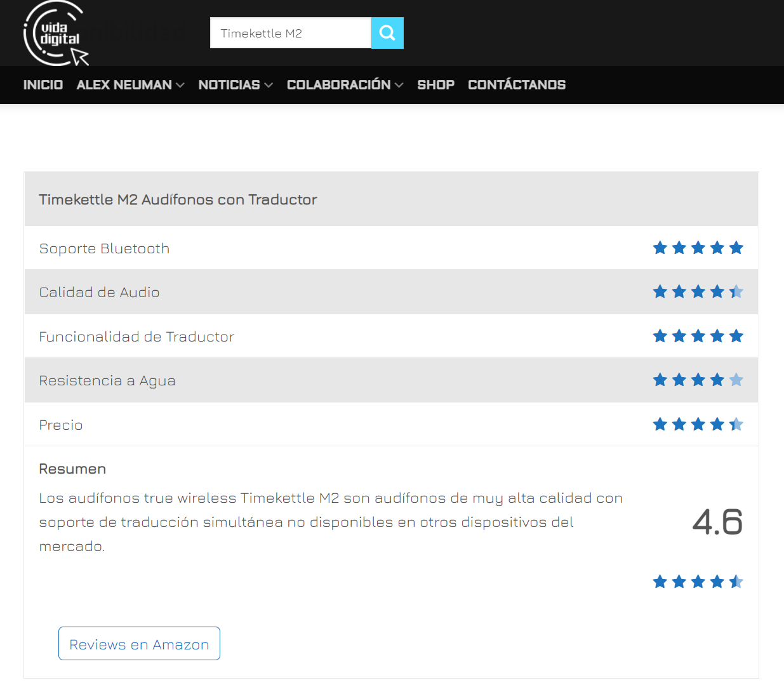Open the COLABORACIÓN menu
The width and height of the screenshot is (784, 685).
339,85
